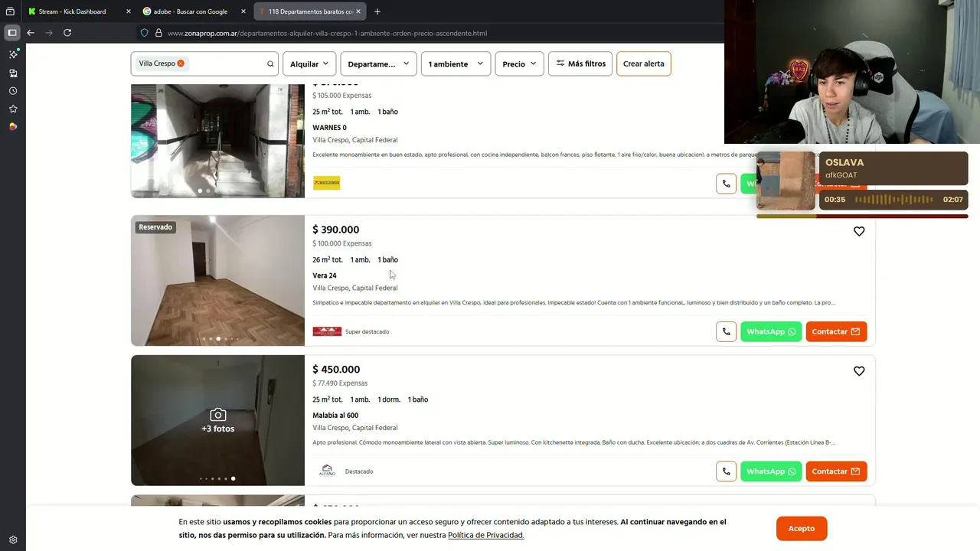
Task: Remove the Villa Crespo location chip
Action: tap(181, 64)
